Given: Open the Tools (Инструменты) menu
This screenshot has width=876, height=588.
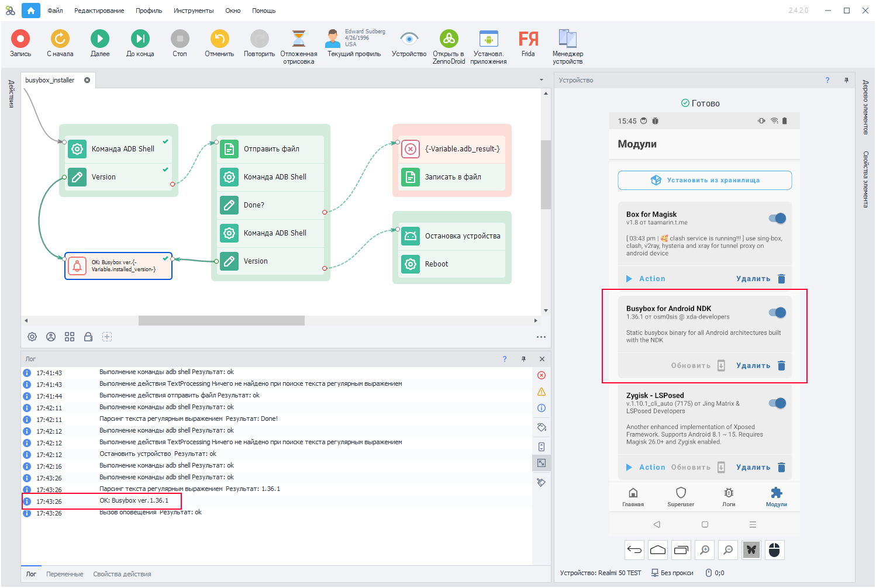Looking at the screenshot, I should [194, 11].
